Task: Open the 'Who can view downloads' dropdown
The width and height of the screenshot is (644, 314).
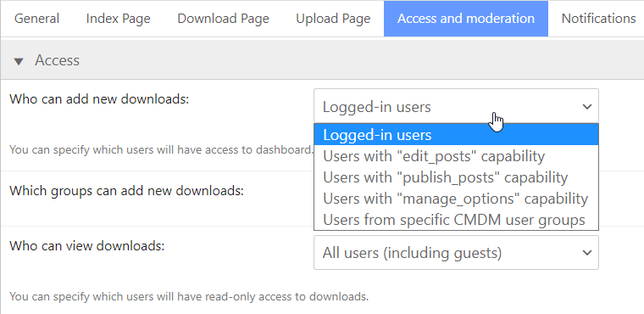Action: (x=456, y=252)
